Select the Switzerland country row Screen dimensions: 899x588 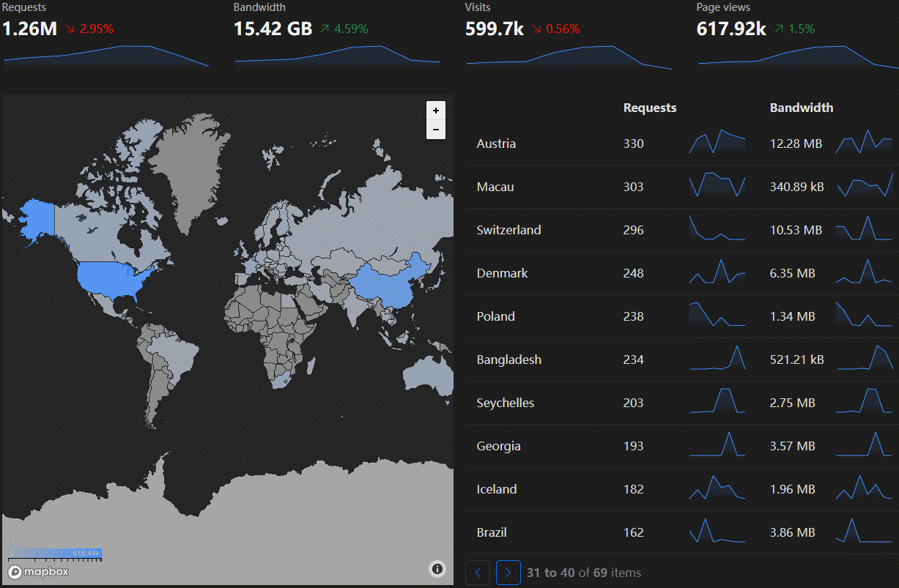508,230
